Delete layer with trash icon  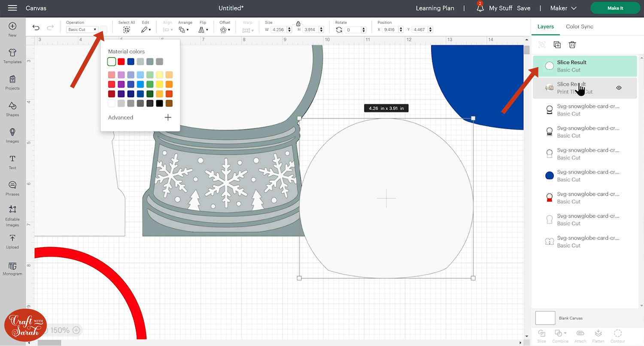click(572, 45)
